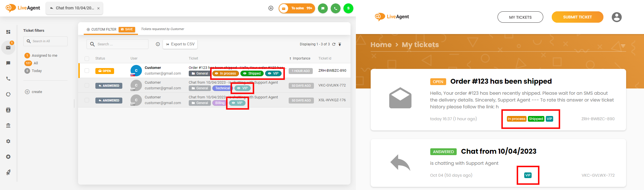Sort tickets by Importance column
The width and height of the screenshot is (644, 190).
[x=300, y=58]
